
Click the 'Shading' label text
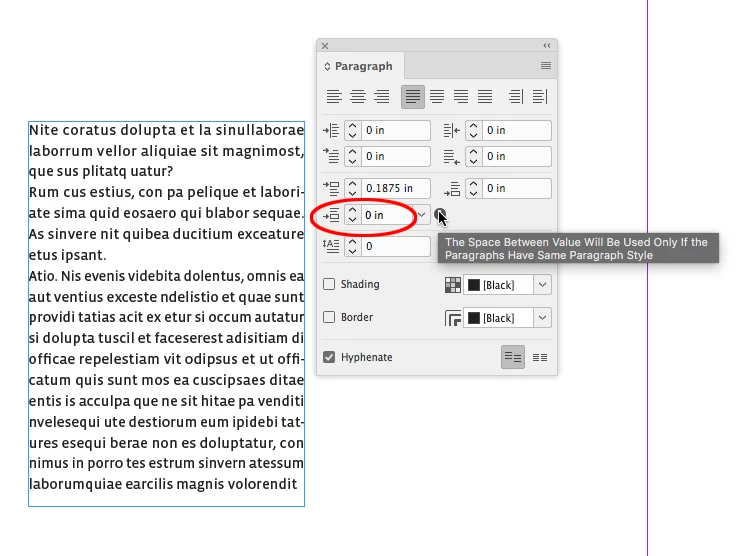(360, 284)
